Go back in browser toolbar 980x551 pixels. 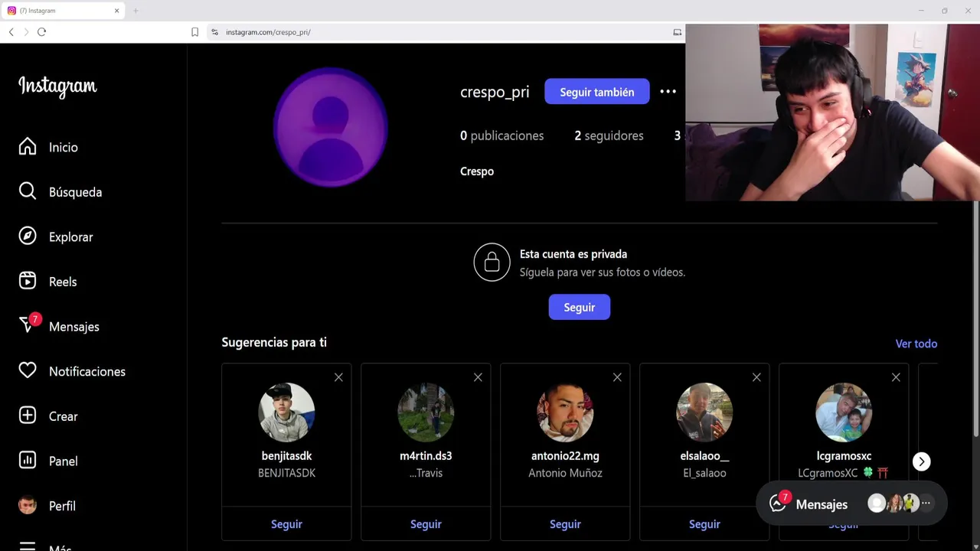point(11,32)
